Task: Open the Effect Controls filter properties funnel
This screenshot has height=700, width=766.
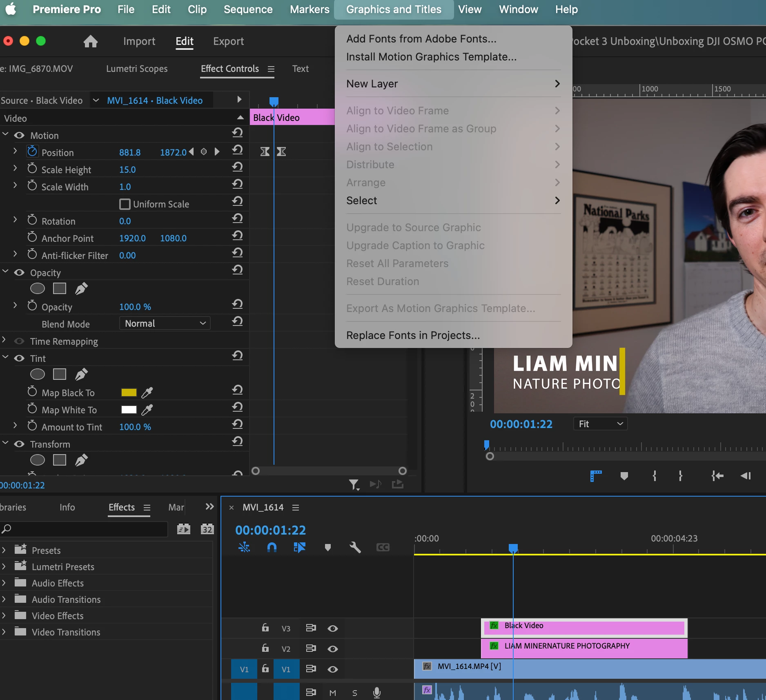Action: [x=354, y=484]
